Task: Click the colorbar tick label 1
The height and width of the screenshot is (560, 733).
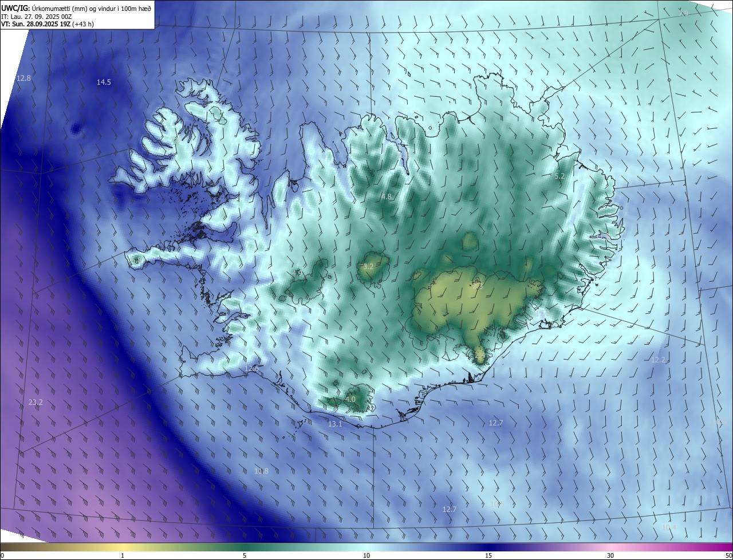Action: pyautogui.click(x=123, y=556)
